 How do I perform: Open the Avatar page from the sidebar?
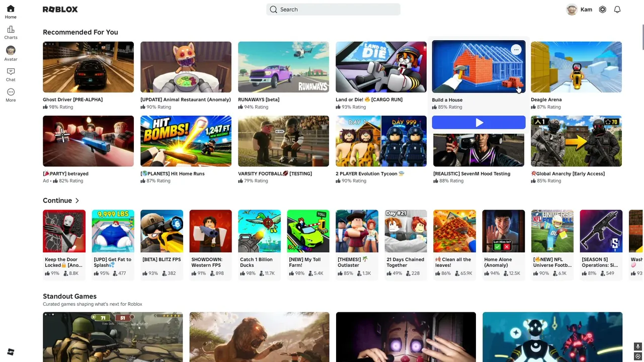pos(11,53)
